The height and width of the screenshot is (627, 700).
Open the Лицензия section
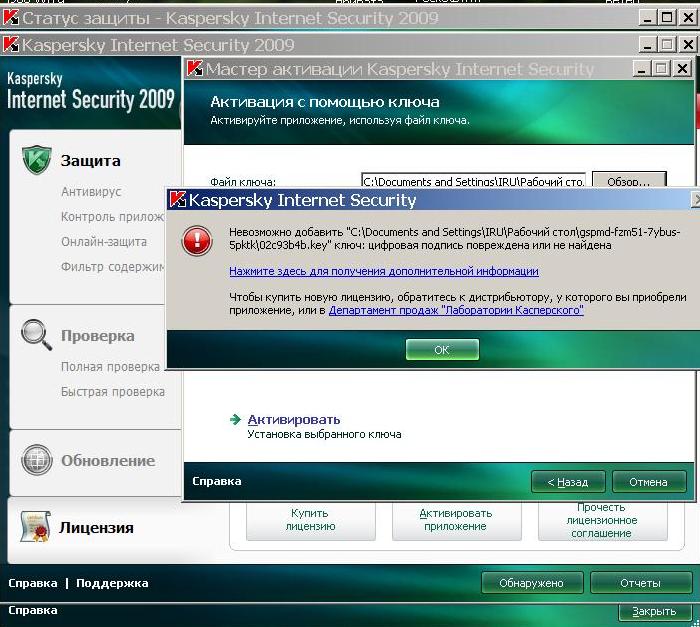[x=96, y=527]
